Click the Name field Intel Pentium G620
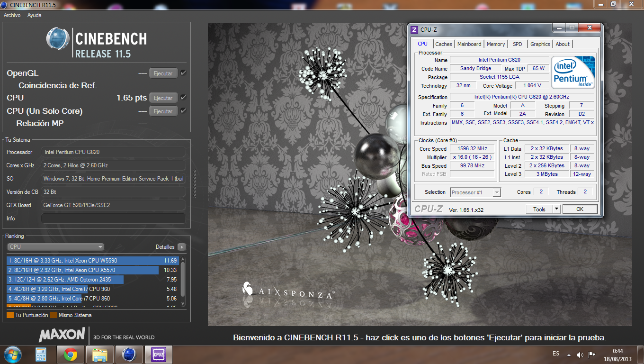 (x=499, y=60)
